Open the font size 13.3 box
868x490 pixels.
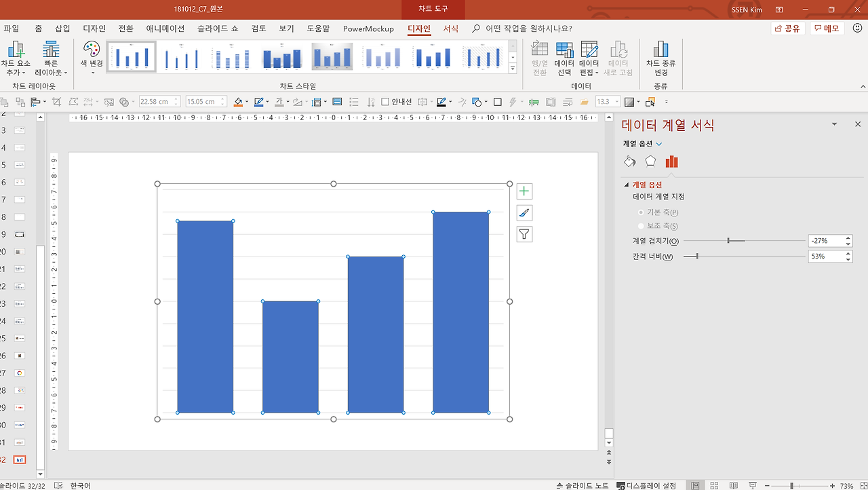[x=607, y=102]
